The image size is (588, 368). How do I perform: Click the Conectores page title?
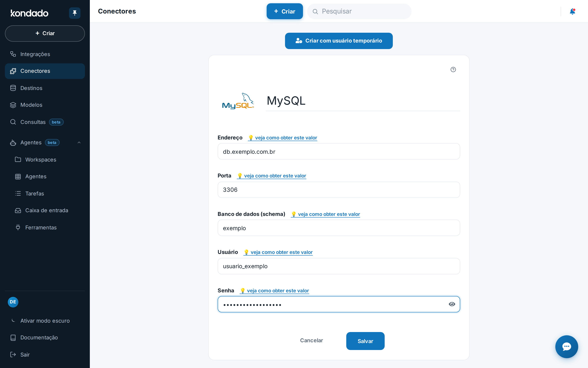(x=117, y=11)
